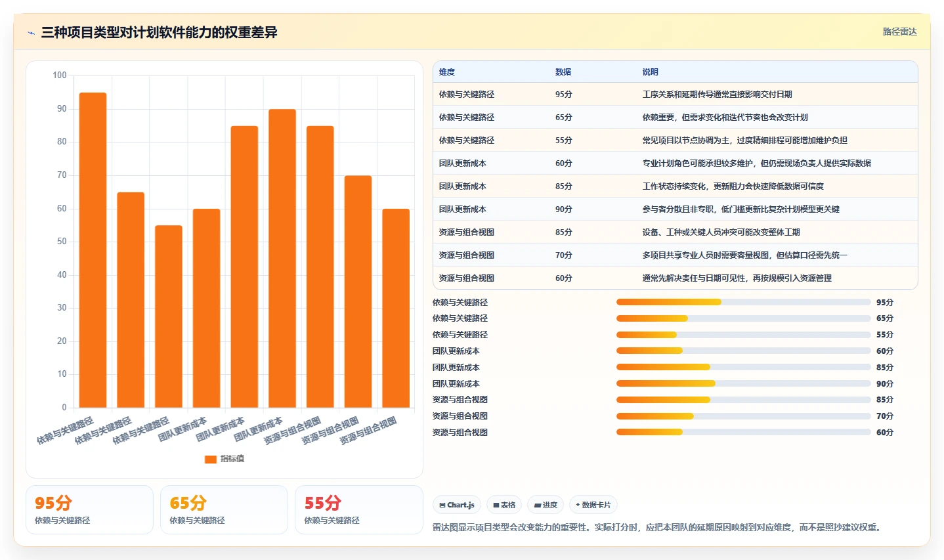Click the 数据 column header

[x=563, y=72]
